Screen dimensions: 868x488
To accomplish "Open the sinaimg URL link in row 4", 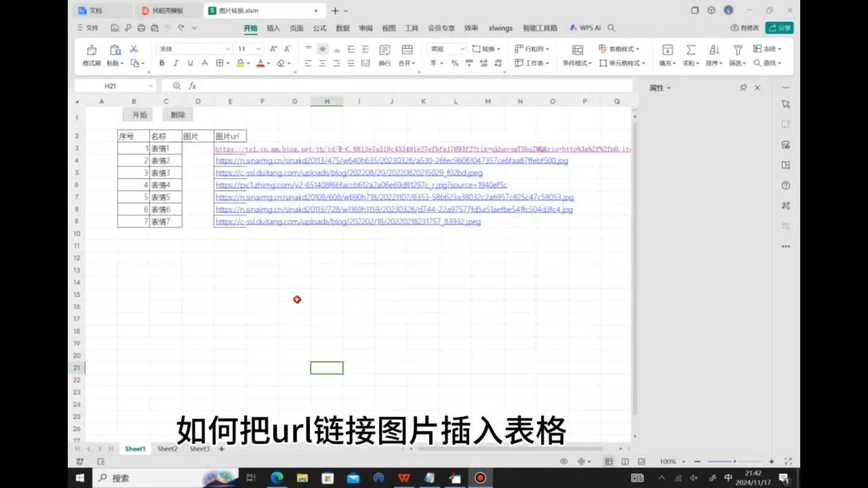I will (x=391, y=160).
